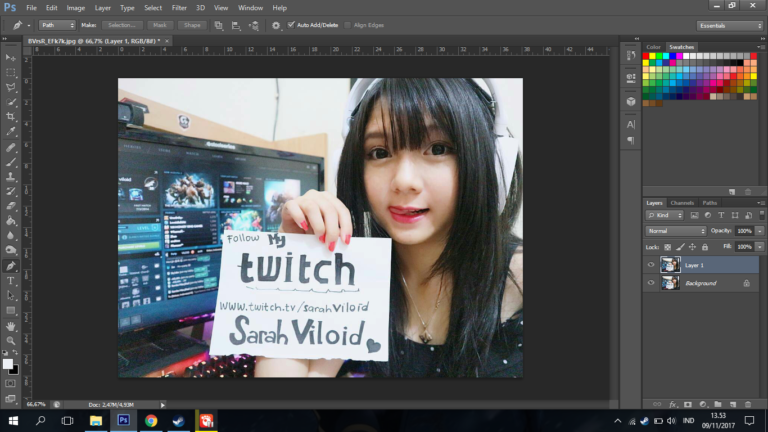Open path alignment options
The width and height of the screenshot is (768, 432).
pos(236,25)
